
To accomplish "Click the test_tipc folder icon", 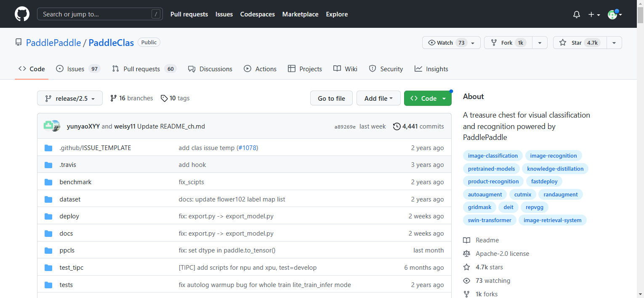I will pos(48,268).
